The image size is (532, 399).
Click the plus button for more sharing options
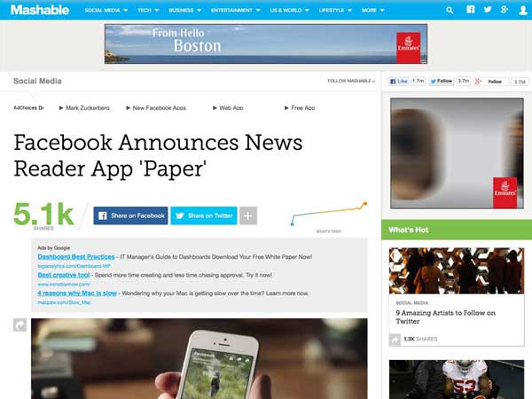click(248, 215)
